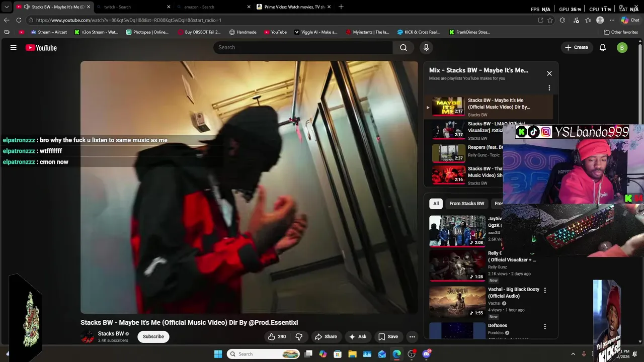The width and height of the screenshot is (644, 362).
Task: Open the browser Favorites list icon
Action: (x=588, y=20)
